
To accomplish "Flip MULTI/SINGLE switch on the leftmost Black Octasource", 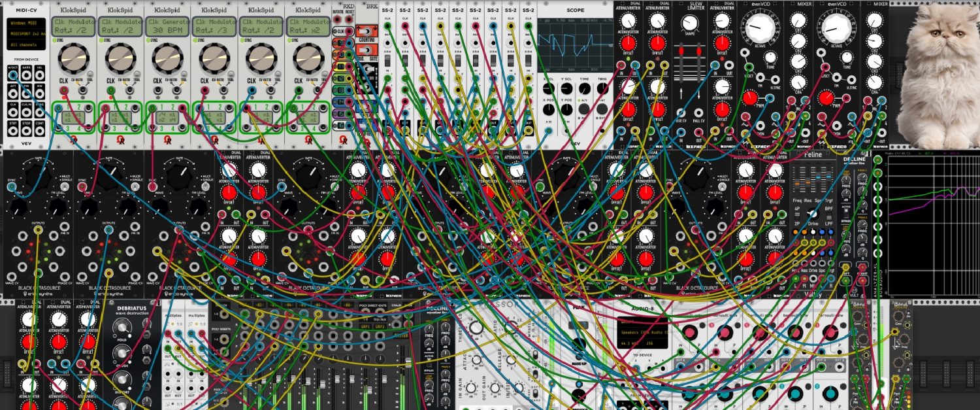I will click(64, 187).
